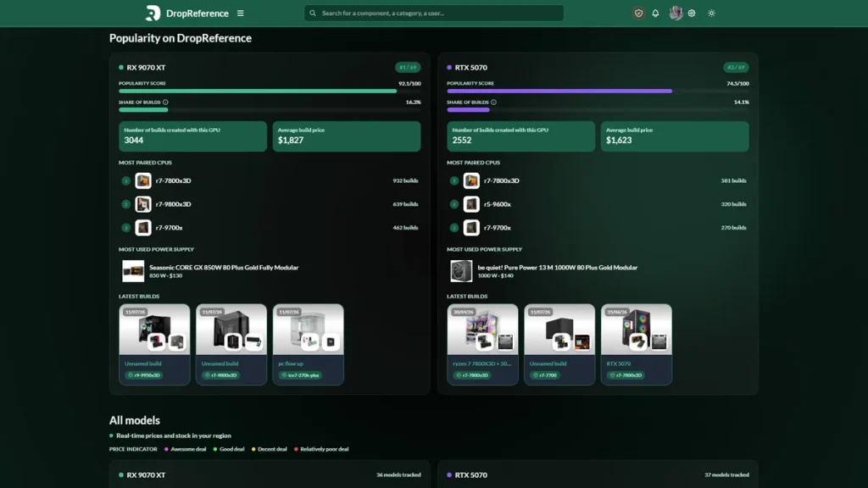Click info icon beside RTX 5070 Share of Builds
The height and width of the screenshot is (488, 868).
click(494, 103)
